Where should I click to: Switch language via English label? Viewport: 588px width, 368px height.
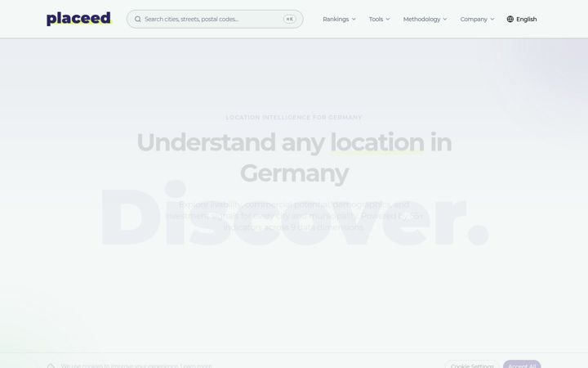point(526,19)
